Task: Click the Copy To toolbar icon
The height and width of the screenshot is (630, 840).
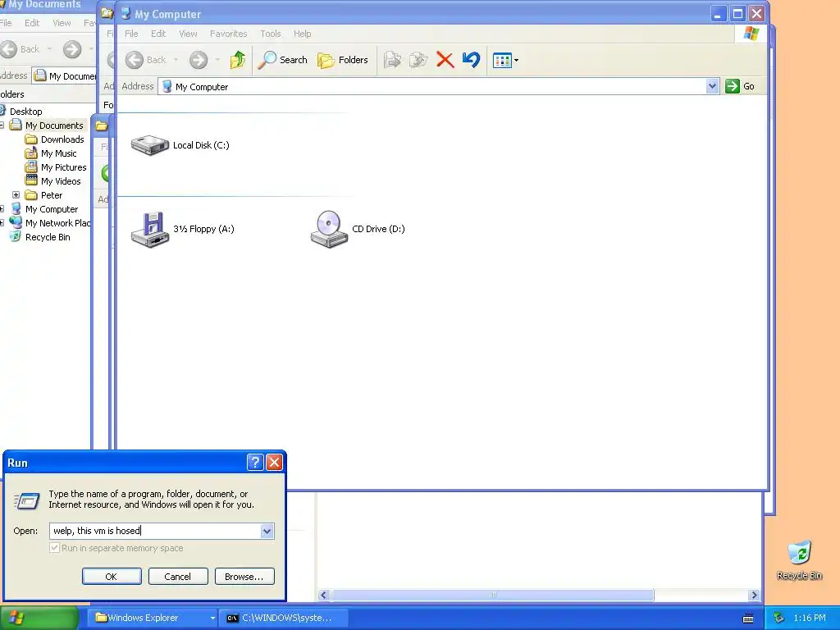Action: [418, 60]
